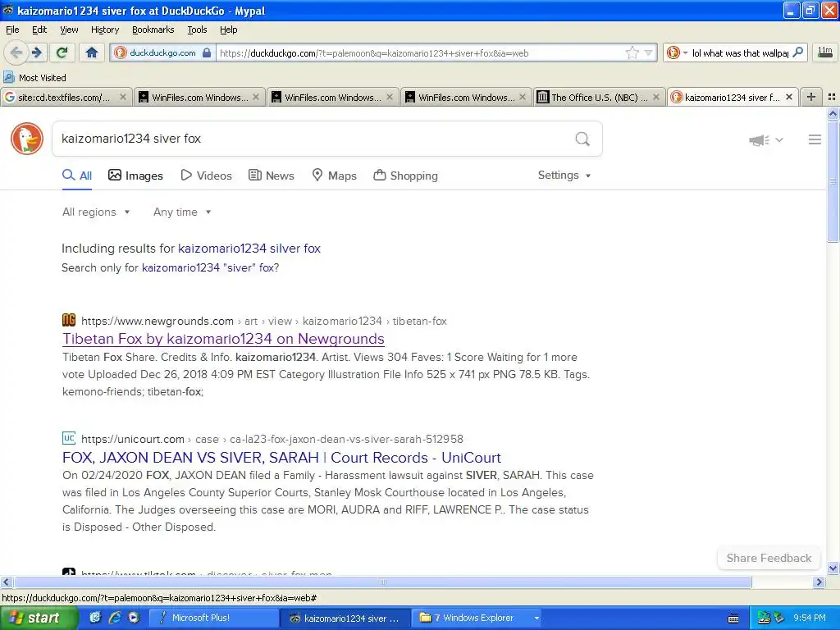The height and width of the screenshot is (630, 840).
Task: Open Tibetan Fox by kaizomario1234 on Newgrounds
Action: click(x=223, y=339)
